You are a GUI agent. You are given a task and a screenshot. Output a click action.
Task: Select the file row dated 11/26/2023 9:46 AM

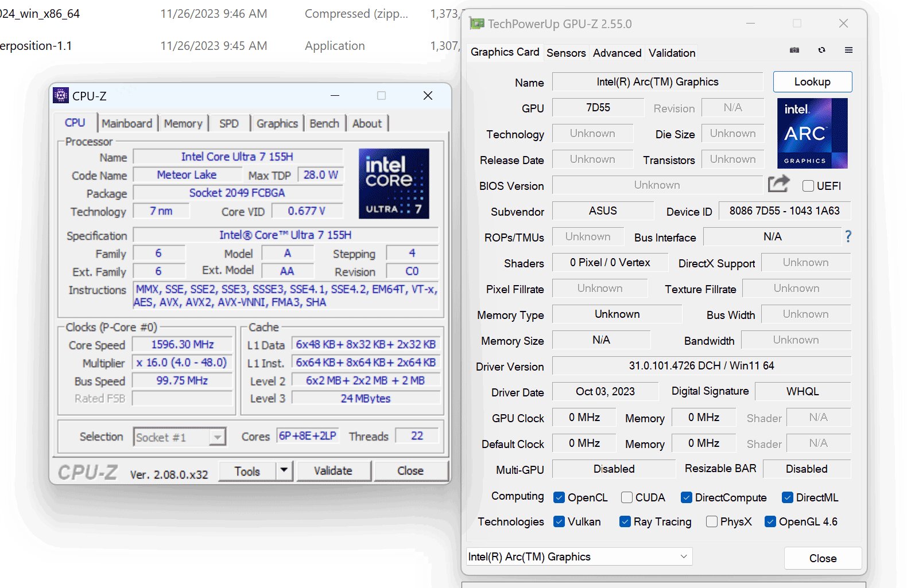pos(230,13)
